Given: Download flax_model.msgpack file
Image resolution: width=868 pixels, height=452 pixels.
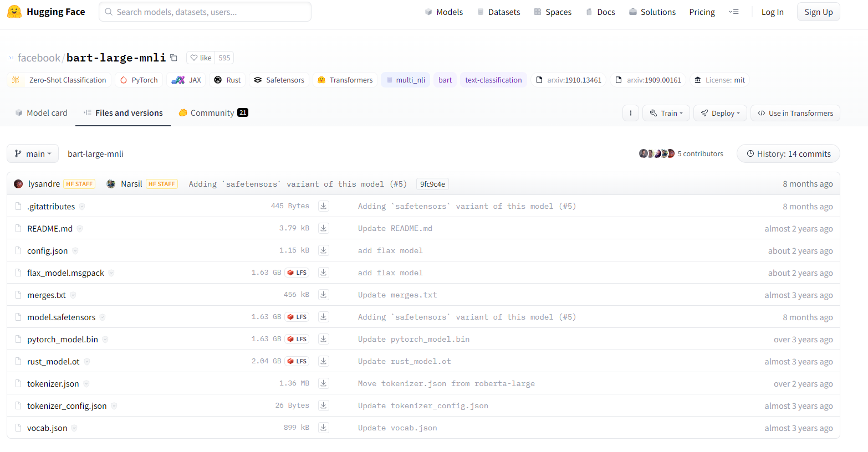Looking at the screenshot, I should pos(324,273).
